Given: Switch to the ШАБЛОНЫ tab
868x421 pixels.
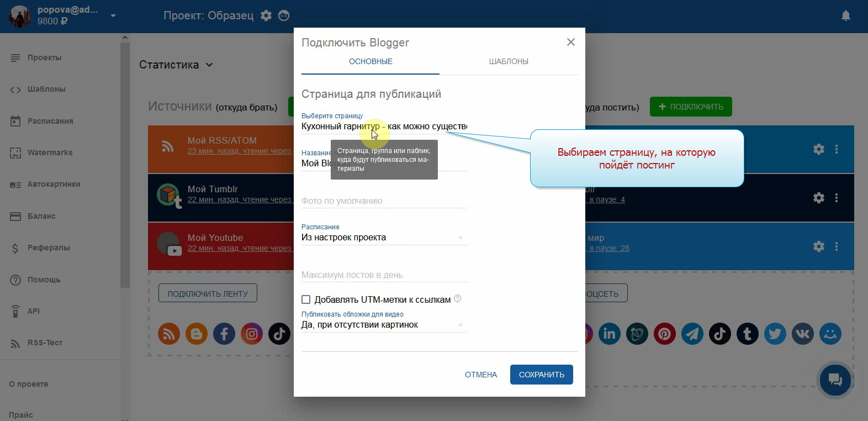Looking at the screenshot, I should (x=508, y=61).
